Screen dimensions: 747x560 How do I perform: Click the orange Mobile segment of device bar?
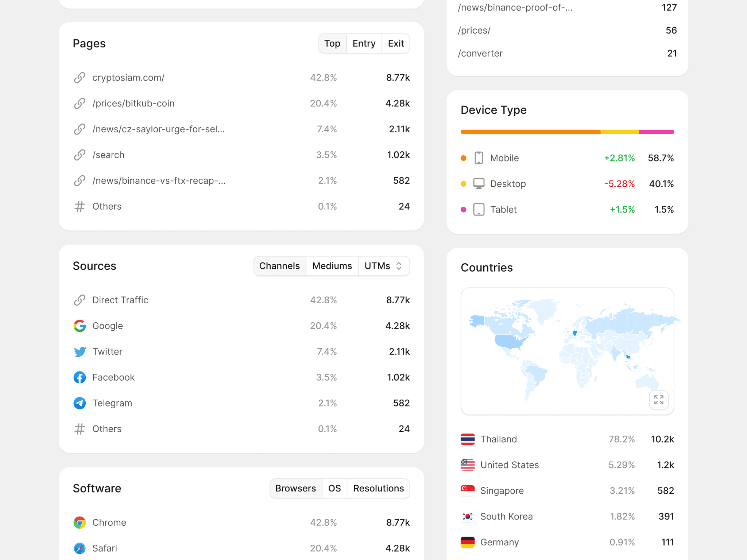coord(530,132)
